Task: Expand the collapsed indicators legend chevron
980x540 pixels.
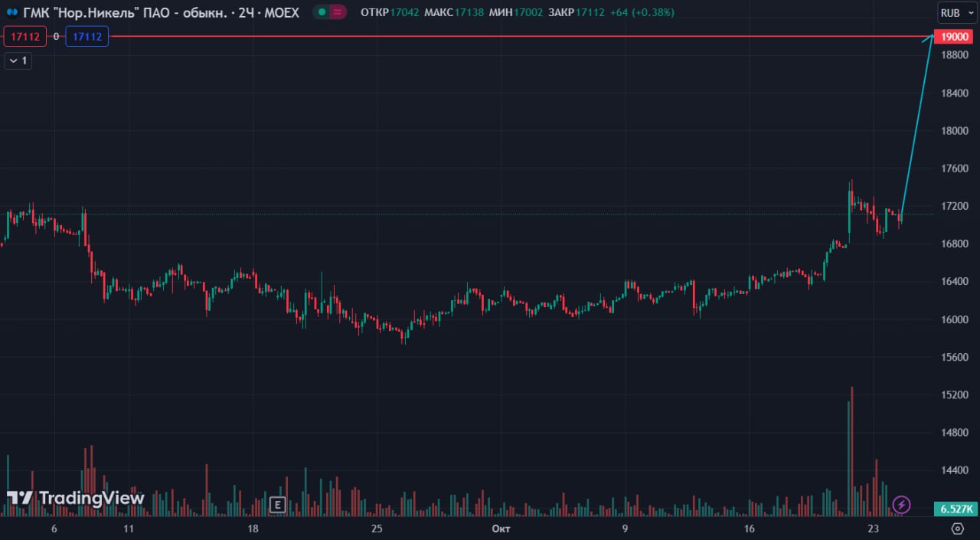Action: tap(18, 61)
